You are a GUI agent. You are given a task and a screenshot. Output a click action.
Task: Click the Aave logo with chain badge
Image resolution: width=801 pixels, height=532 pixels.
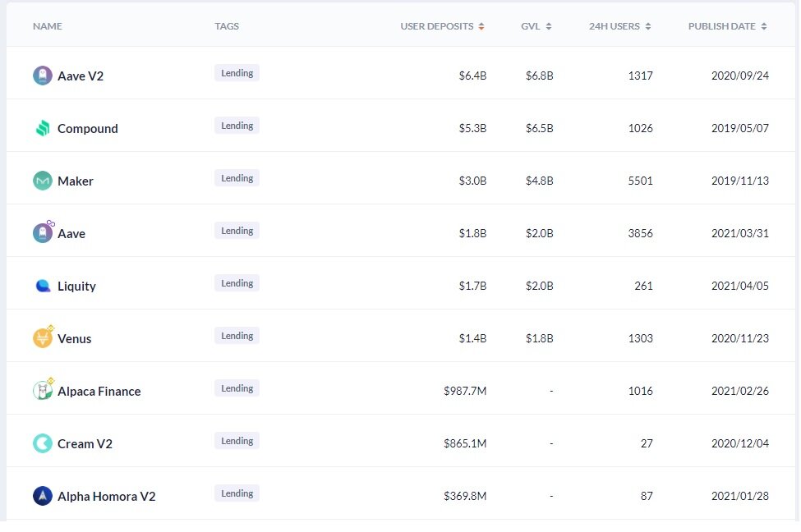click(x=43, y=233)
